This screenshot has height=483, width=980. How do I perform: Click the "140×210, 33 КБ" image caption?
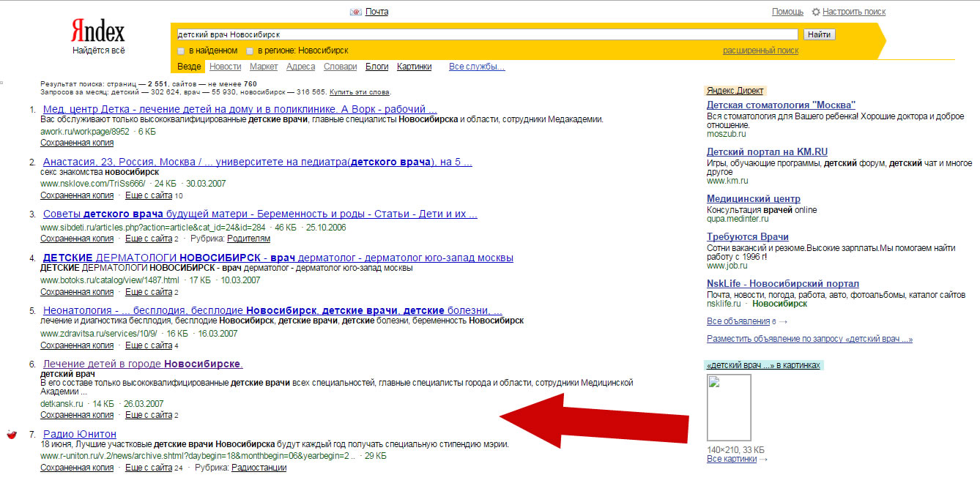(735, 449)
